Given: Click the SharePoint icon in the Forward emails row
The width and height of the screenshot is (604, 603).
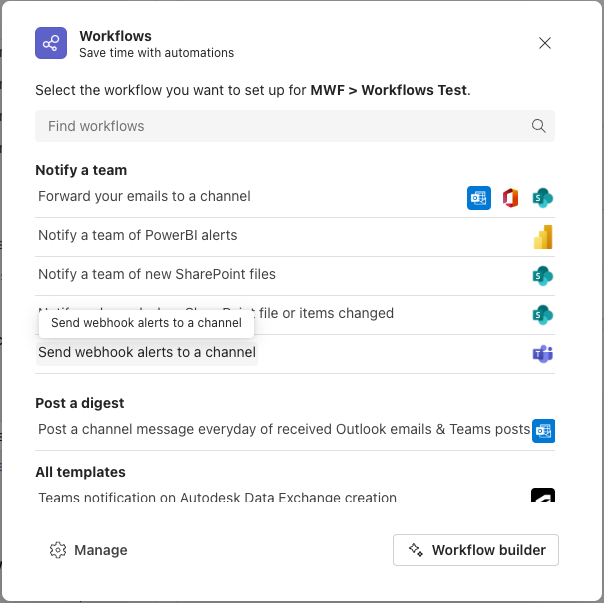Looking at the screenshot, I should pos(543,198).
